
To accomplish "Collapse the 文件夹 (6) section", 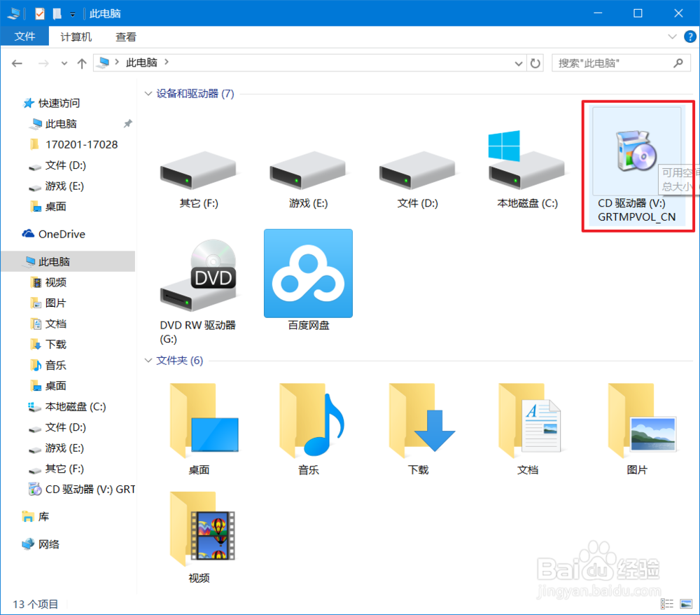I will 148,360.
